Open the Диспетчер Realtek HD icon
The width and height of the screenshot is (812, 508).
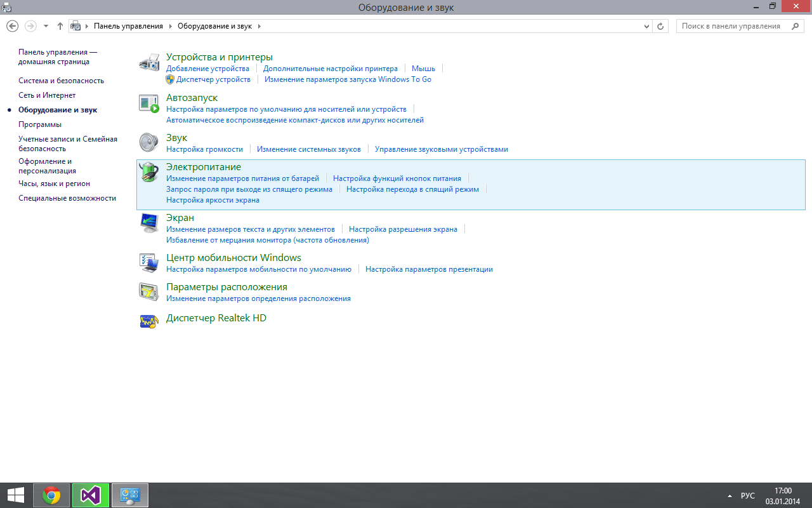[148, 321]
